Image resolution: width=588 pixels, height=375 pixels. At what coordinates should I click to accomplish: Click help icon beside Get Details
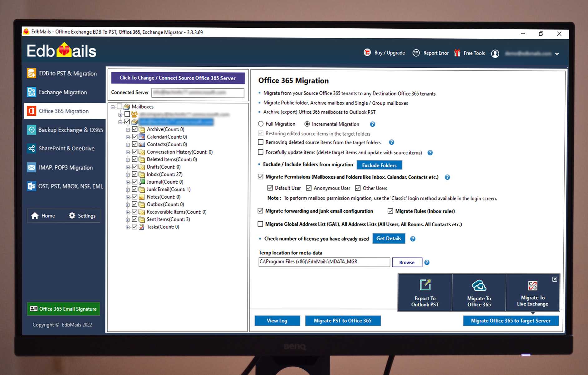413,239
